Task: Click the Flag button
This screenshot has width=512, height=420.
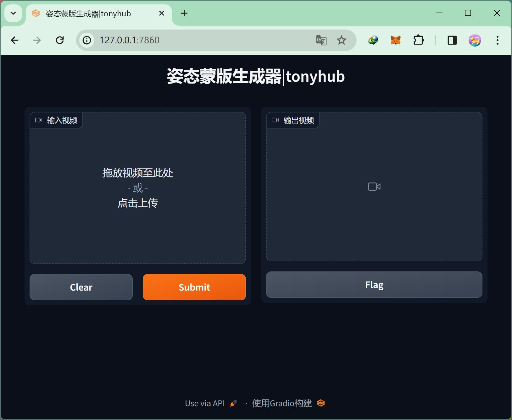Action: tap(374, 285)
